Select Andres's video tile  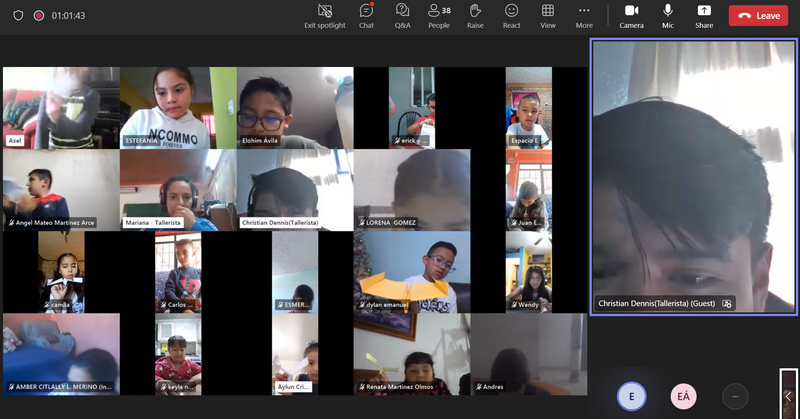click(529, 354)
